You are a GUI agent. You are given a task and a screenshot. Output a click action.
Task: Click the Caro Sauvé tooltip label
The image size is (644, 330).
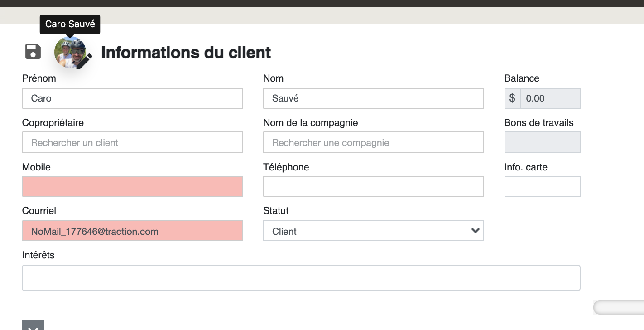(70, 24)
